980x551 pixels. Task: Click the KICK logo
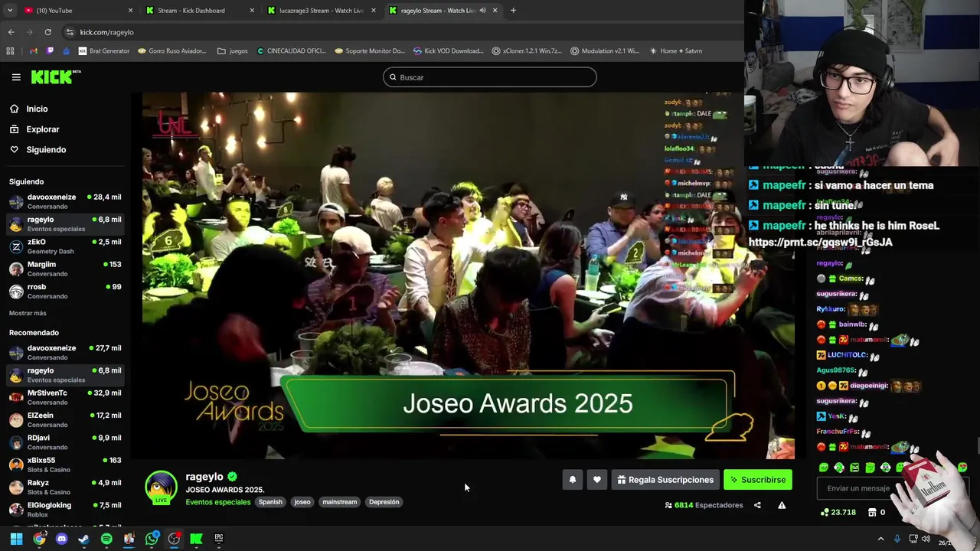point(55,77)
